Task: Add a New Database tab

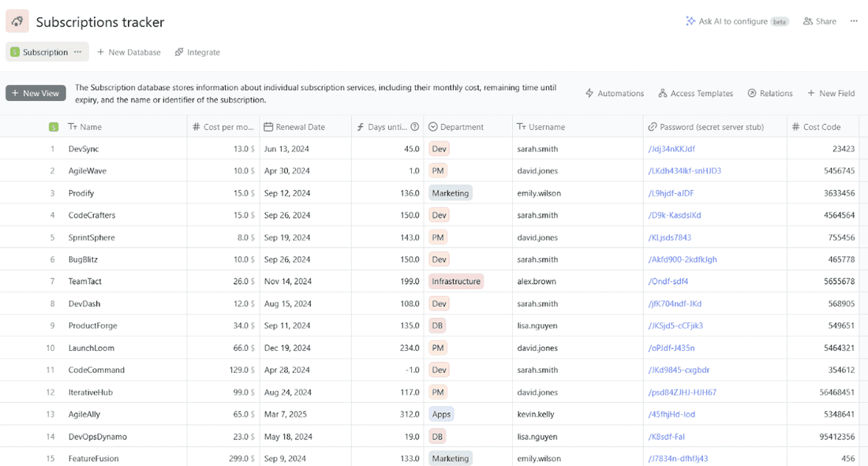Action: click(x=129, y=52)
